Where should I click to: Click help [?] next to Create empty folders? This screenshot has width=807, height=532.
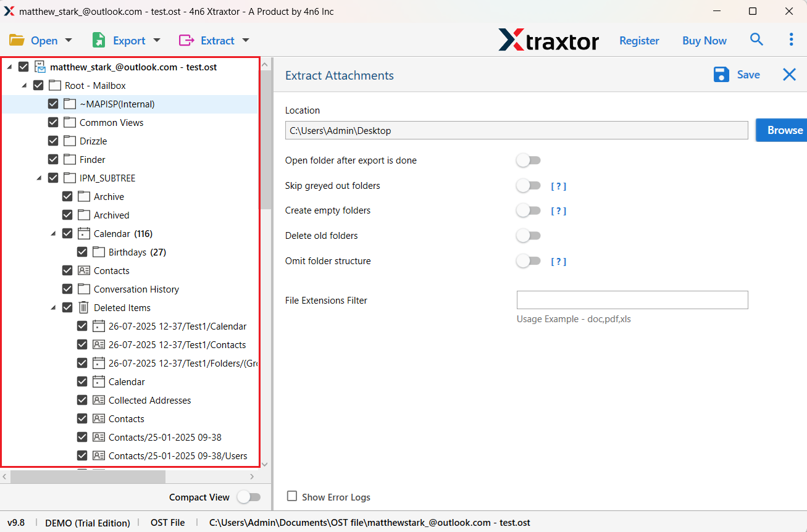click(x=559, y=211)
